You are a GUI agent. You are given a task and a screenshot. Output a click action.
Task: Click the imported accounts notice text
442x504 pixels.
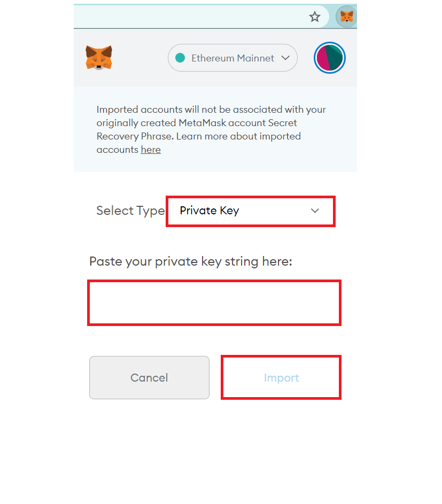click(211, 129)
